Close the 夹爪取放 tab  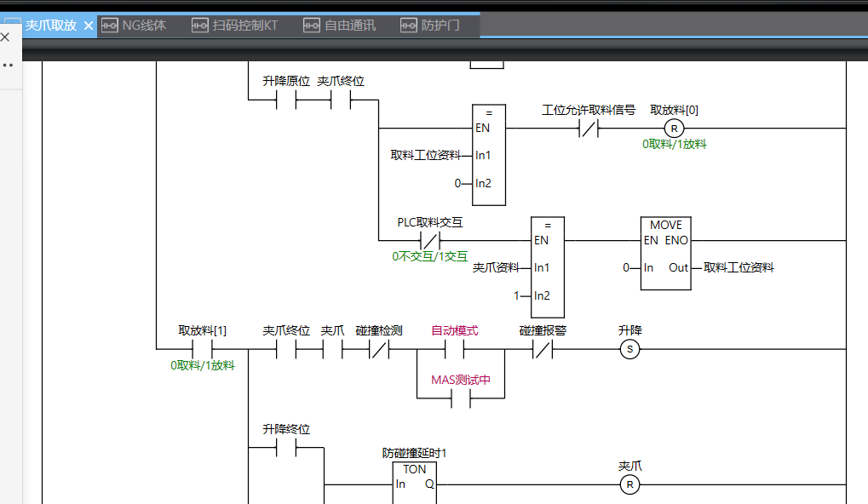pos(89,26)
